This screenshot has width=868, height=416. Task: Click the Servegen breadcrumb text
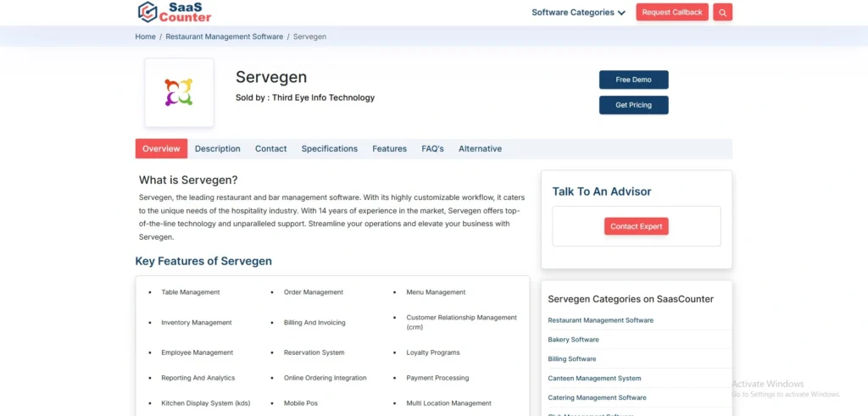pyautogui.click(x=309, y=36)
